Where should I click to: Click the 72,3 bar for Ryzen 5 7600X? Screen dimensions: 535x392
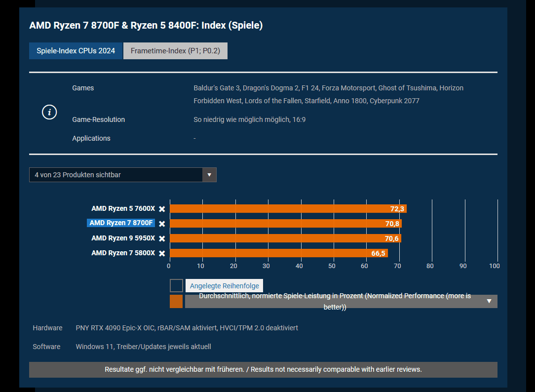tap(288, 209)
